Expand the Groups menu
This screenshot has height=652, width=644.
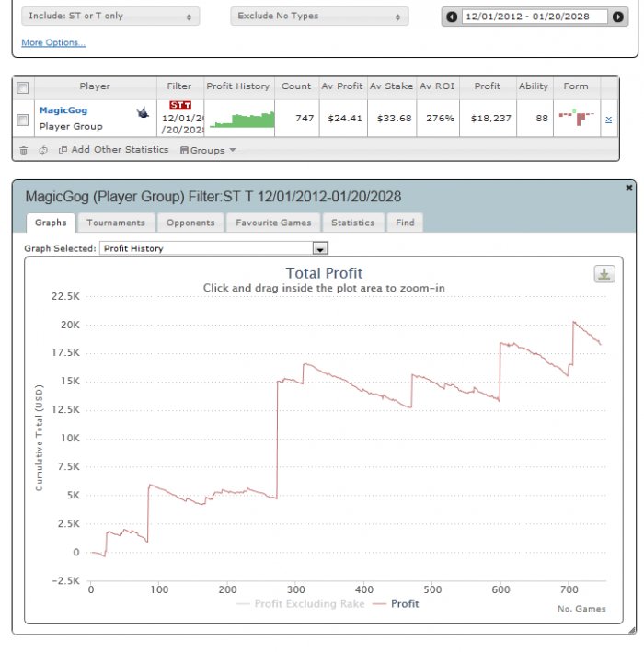(208, 150)
